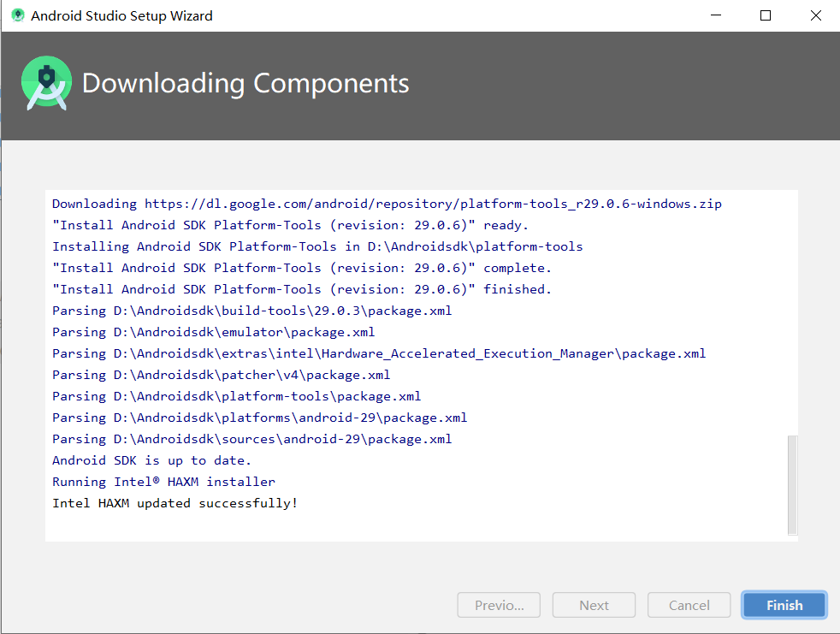Click the build-tools\29.0.3 package.xml parsing line
Screen dimensions: 840x634
point(251,311)
